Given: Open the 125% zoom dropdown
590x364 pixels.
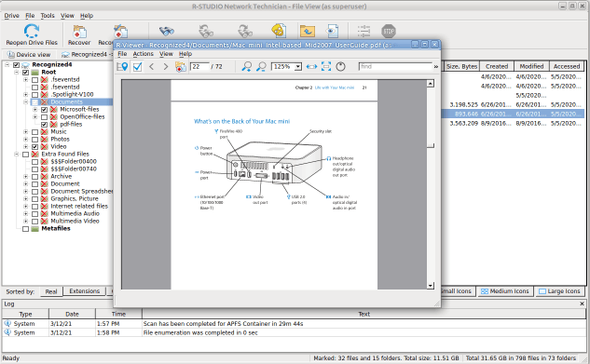Looking at the screenshot, I should click(298, 67).
